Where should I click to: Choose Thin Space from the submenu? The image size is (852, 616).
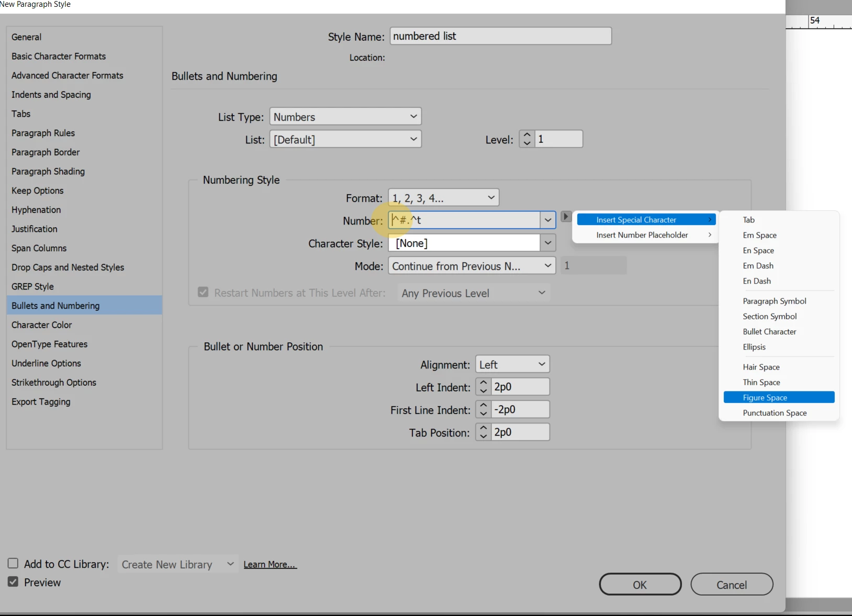pos(779,382)
